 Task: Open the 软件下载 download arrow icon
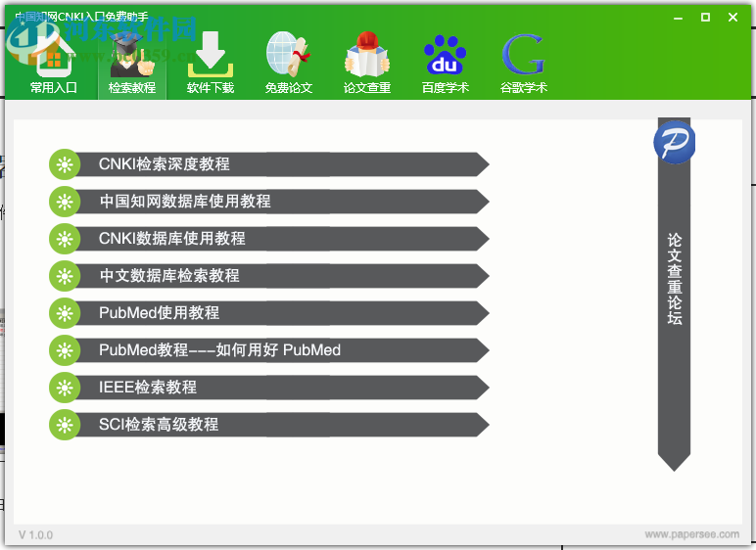(211, 54)
